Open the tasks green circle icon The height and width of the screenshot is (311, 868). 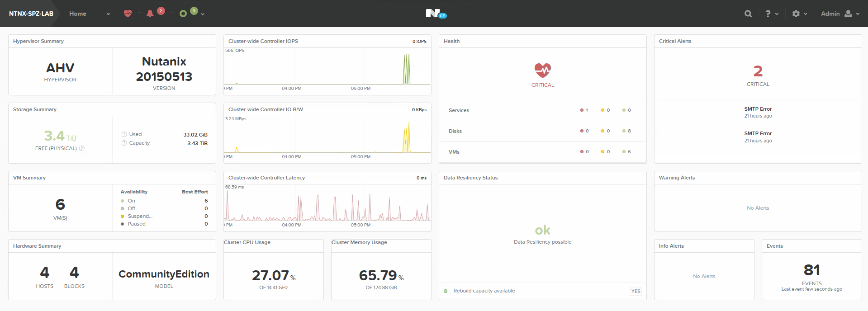183,14
